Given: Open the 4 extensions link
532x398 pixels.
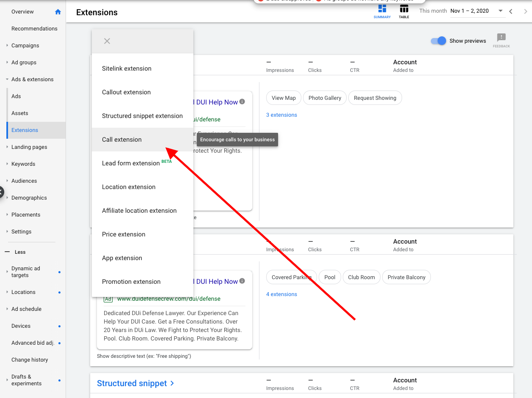Looking at the screenshot, I should click(x=281, y=294).
